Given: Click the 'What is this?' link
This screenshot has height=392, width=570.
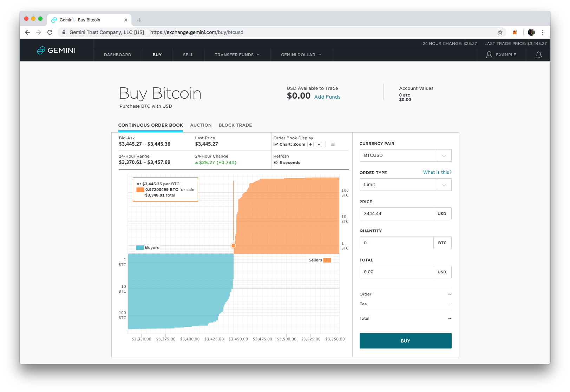Looking at the screenshot, I should click(437, 172).
